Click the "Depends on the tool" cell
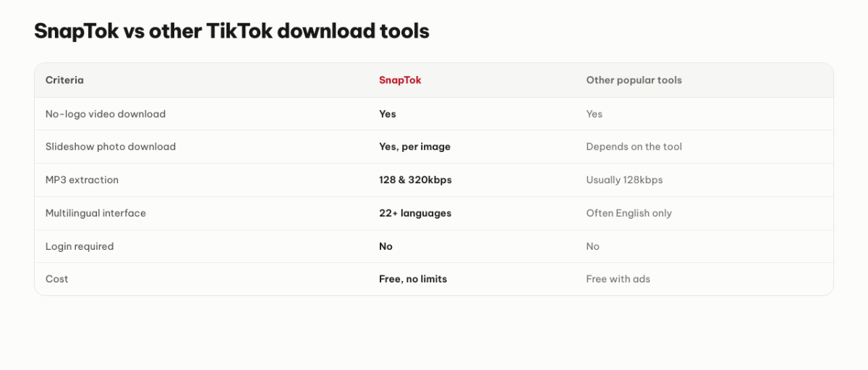The width and height of the screenshot is (868, 370). [x=634, y=147]
